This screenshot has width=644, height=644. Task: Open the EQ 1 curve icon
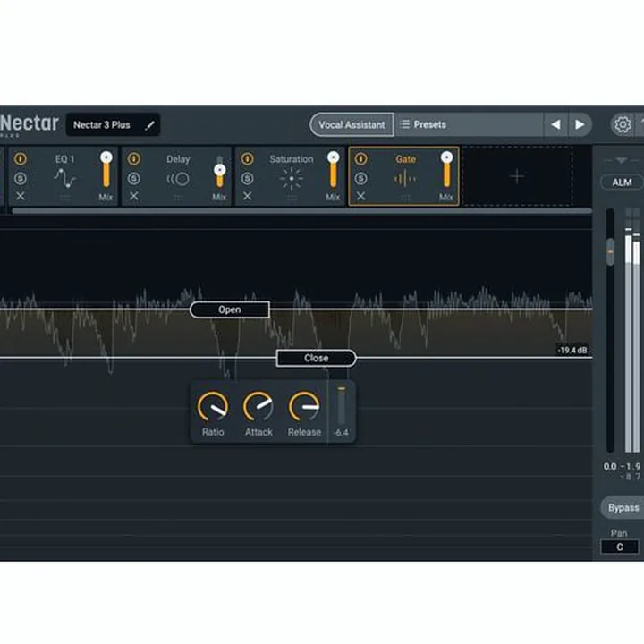[x=65, y=178]
